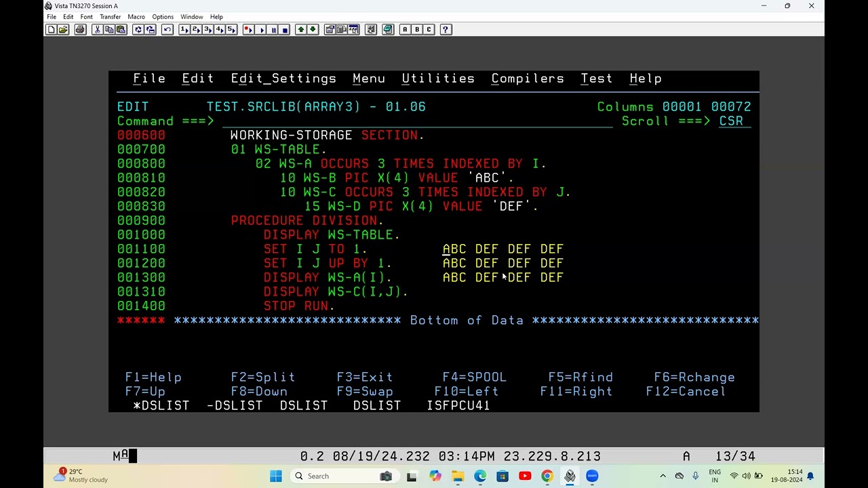Open File Explorer from taskbar
Image resolution: width=868 pixels, height=488 pixels.
[457, 476]
